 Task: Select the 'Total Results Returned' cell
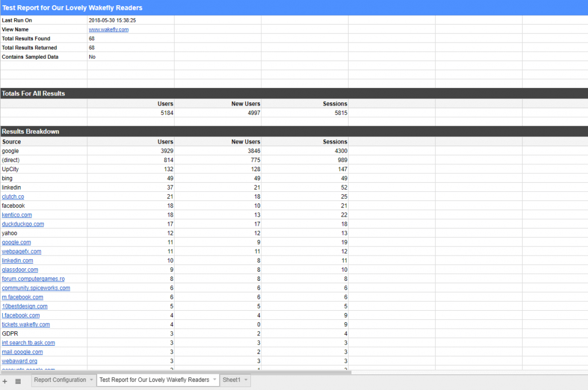[x=44, y=48]
